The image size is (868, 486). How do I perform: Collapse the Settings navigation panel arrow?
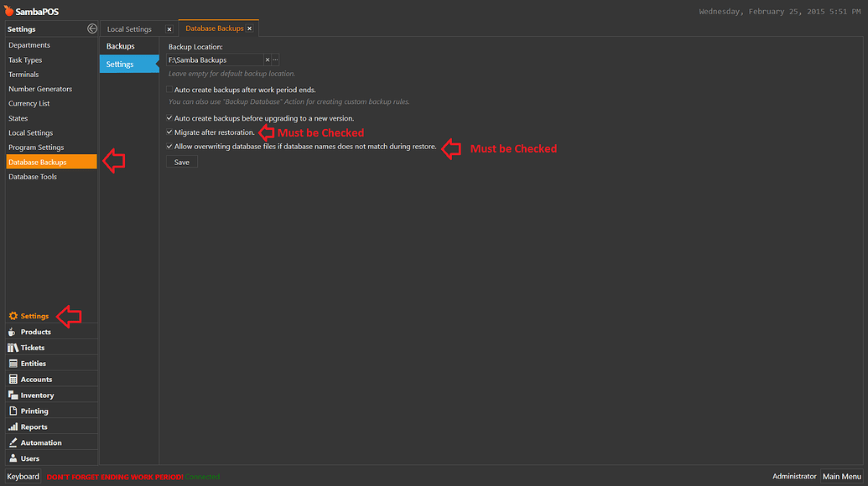point(91,28)
